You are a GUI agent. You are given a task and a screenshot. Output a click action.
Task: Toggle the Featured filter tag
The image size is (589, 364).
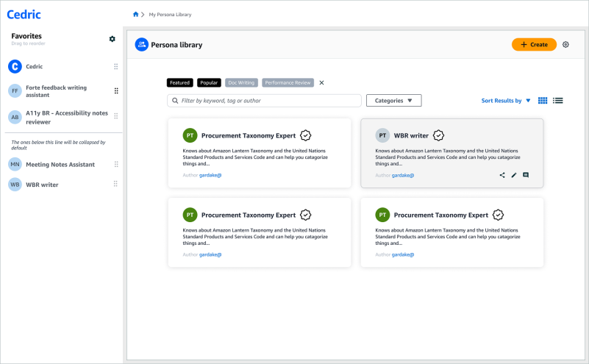coord(179,83)
